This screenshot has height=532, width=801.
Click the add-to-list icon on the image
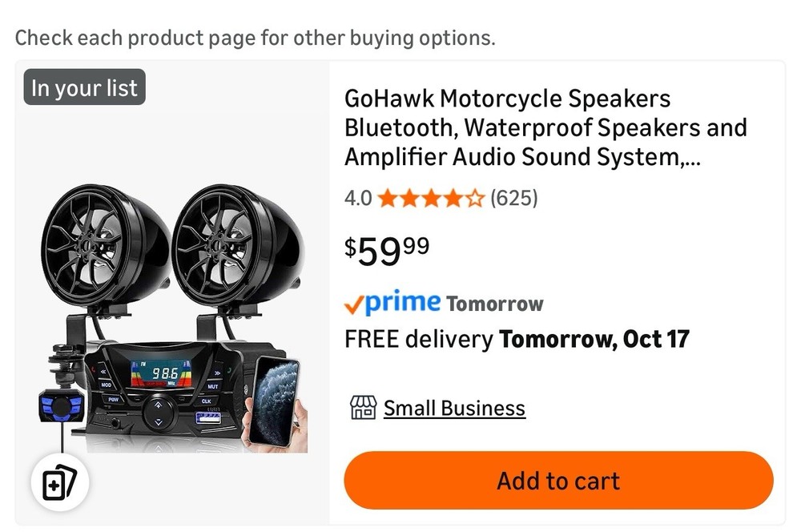coord(60,482)
